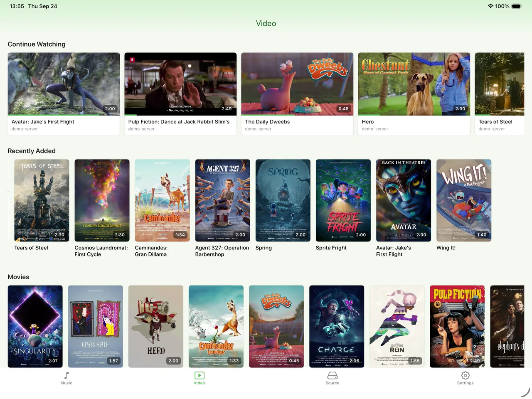Open the Music tab icon
Image resolution: width=532 pixels, height=399 pixels.
[x=66, y=375]
